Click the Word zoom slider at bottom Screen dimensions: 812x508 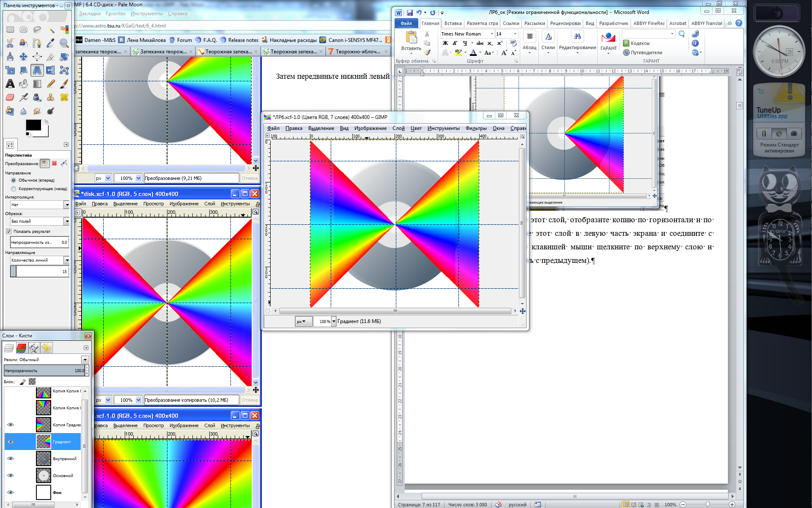point(708,505)
